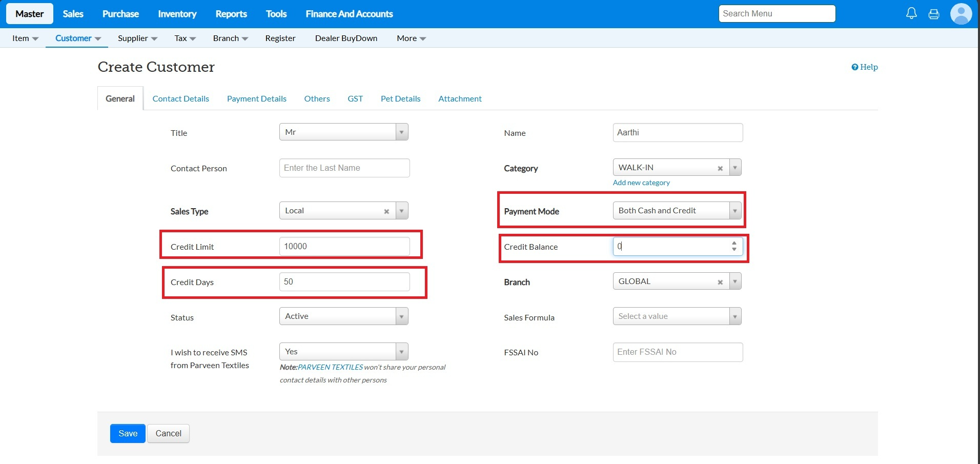Open the Pet Details tab
This screenshot has width=980, height=464.
(400, 98)
